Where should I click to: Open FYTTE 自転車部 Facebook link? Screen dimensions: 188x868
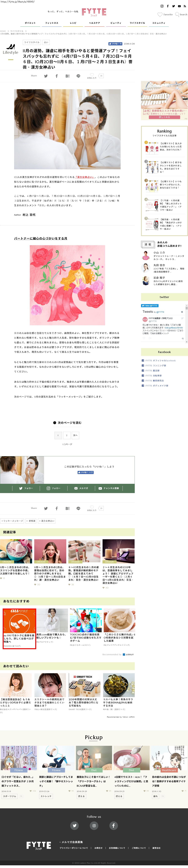click(153, 375)
